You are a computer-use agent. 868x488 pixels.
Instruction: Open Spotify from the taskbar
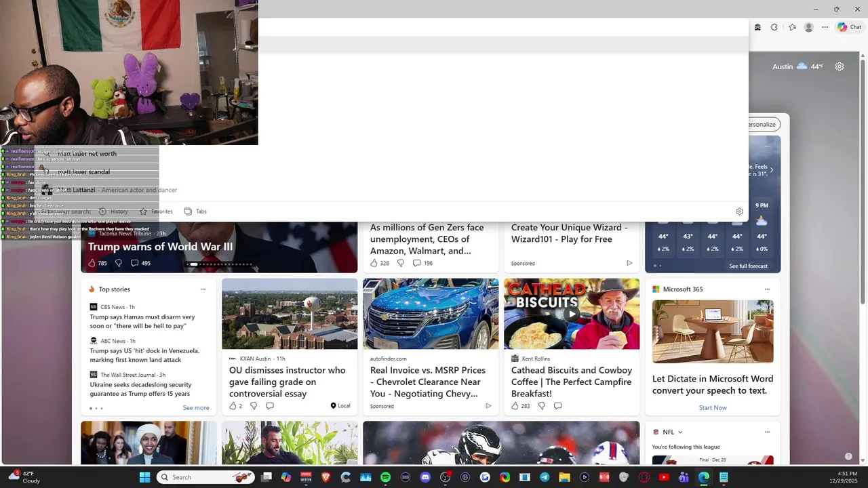tap(385, 477)
